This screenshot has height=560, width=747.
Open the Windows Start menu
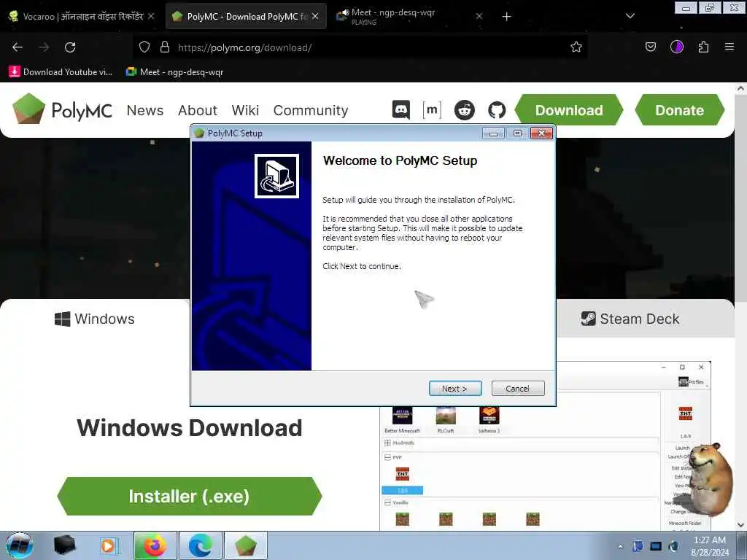point(20,545)
